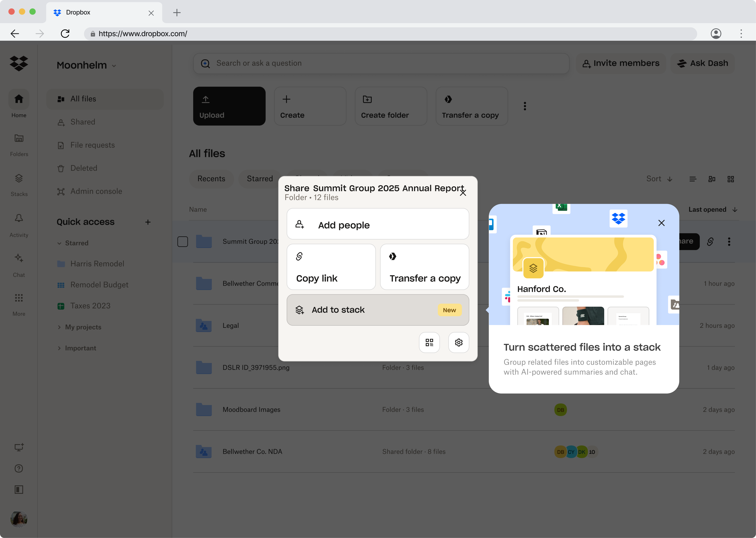Open the overflow menu next to Transfer a copy
Screen dimensions: 756x538
525,106
